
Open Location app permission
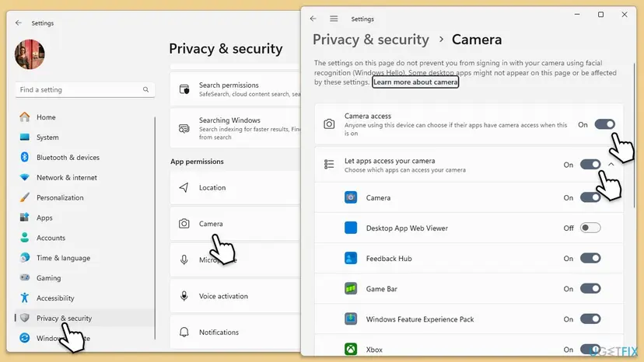click(x=236, y=187)
